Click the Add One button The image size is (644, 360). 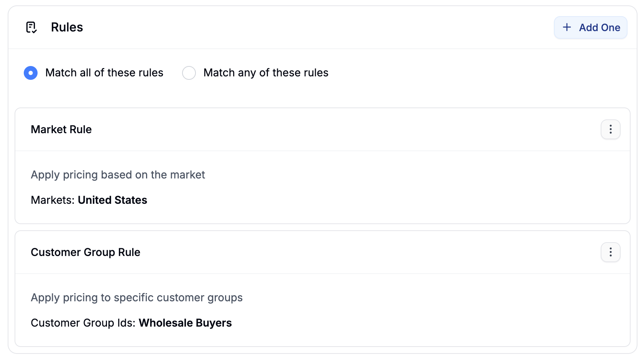point(591,27)
